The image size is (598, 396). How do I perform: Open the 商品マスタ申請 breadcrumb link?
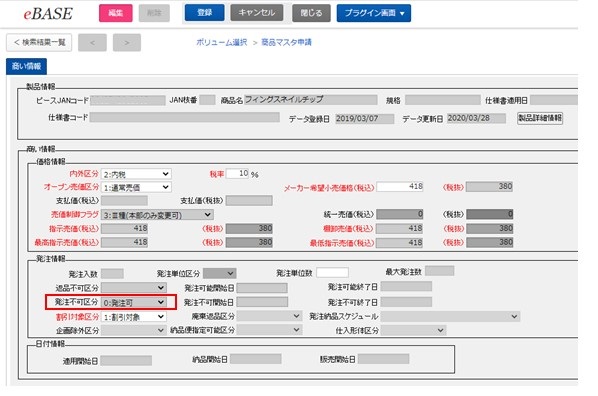pos(286,42)
